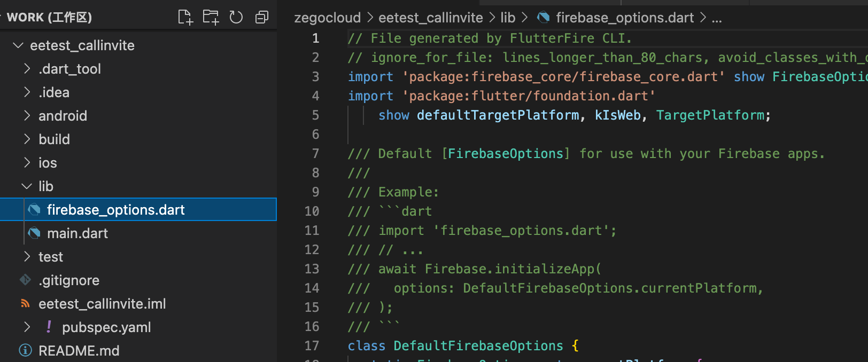Click the 'class DefaultFirebaseOptions {' line
The width and height of the screenshot is (868, 362).
tap(463, 346)
